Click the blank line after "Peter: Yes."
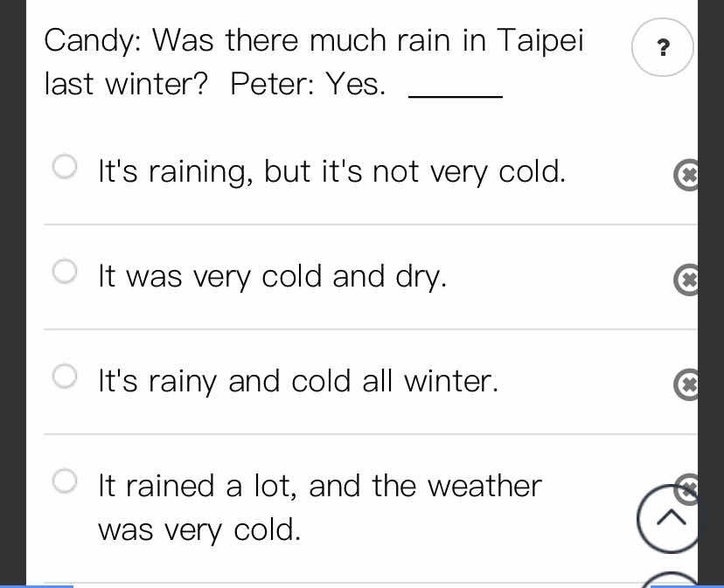724x588 pixels. [456, 94]
